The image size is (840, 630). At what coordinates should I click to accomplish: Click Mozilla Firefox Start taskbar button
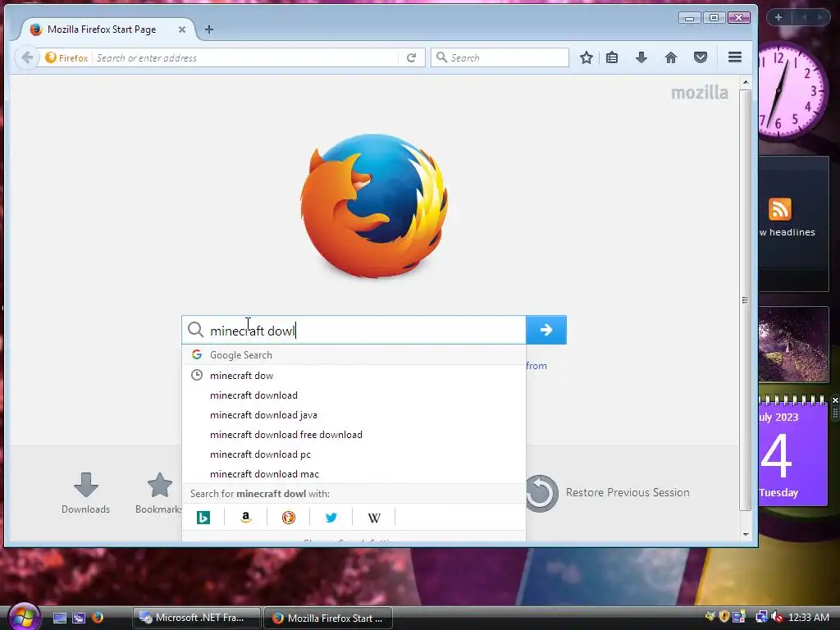tap(328, 619)
